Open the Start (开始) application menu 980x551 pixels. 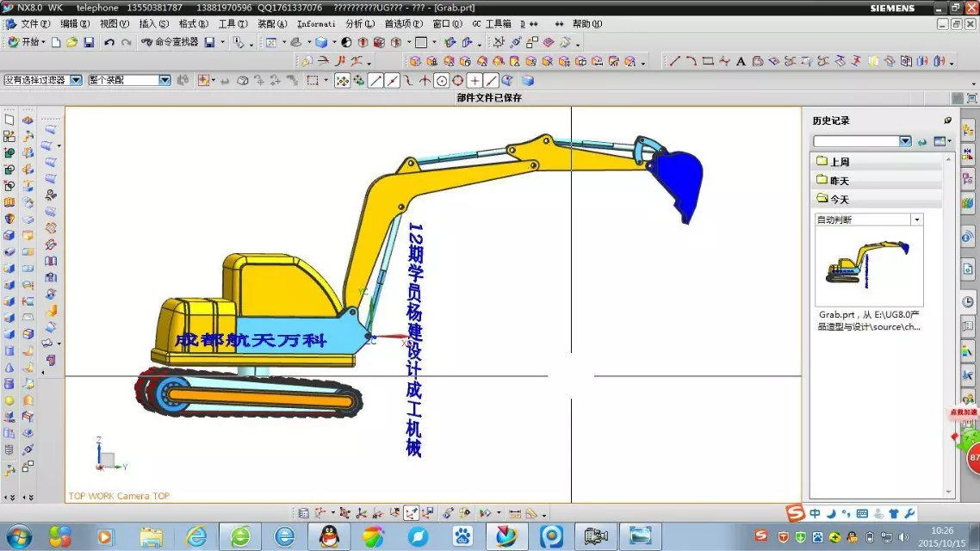26,42
